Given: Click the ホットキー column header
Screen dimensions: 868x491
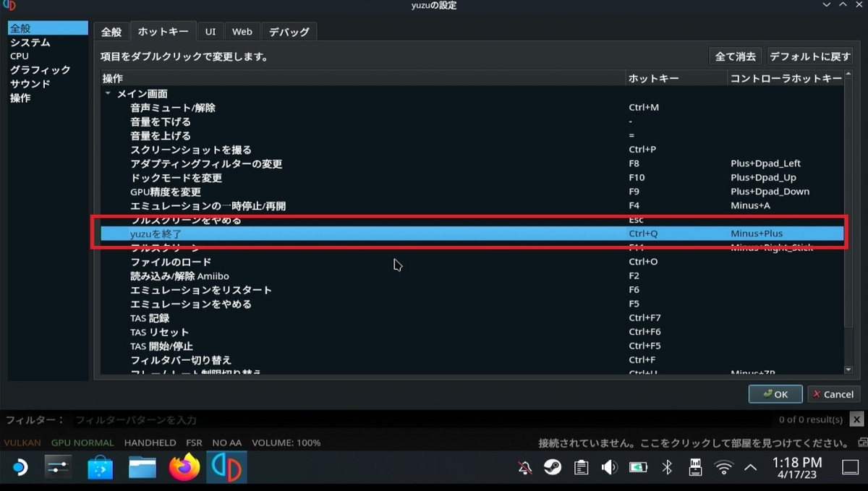Looking at the screenshot, I should tap(676, 78).
